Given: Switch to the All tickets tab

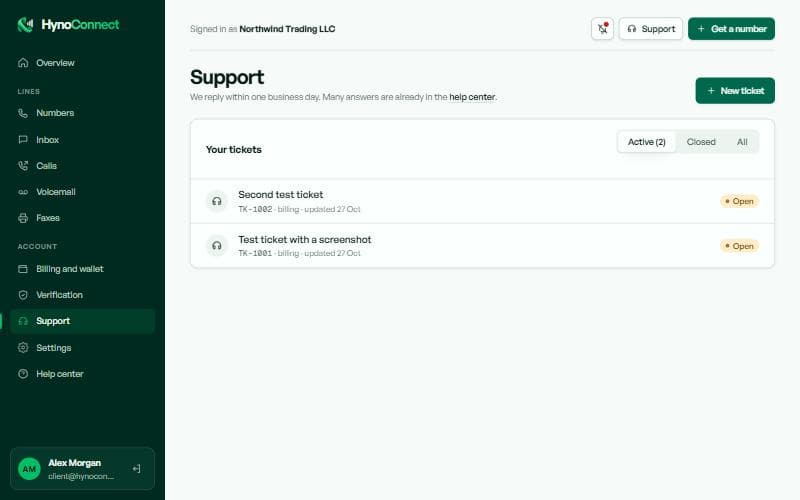Looking at the screenshot, I should point(742,142).
